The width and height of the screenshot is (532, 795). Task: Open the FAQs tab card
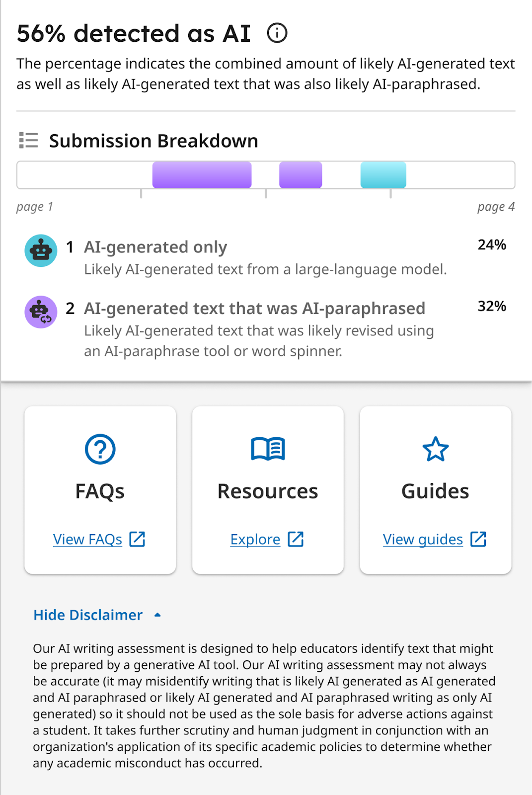[99, 489]
